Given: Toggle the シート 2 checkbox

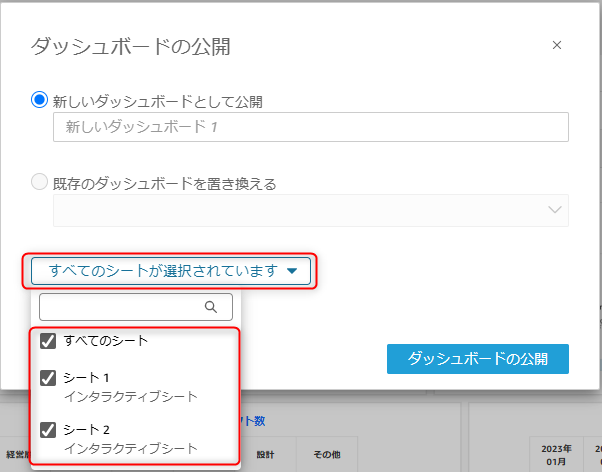Looking at the screenshot, I should [x=47, y=430].
